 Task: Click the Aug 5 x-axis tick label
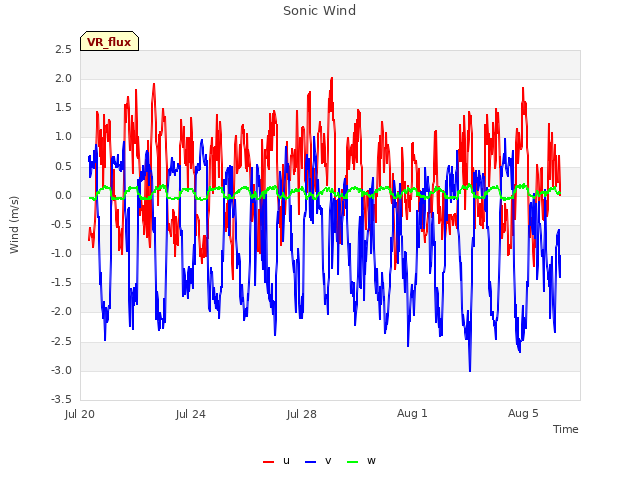[523, 413]
